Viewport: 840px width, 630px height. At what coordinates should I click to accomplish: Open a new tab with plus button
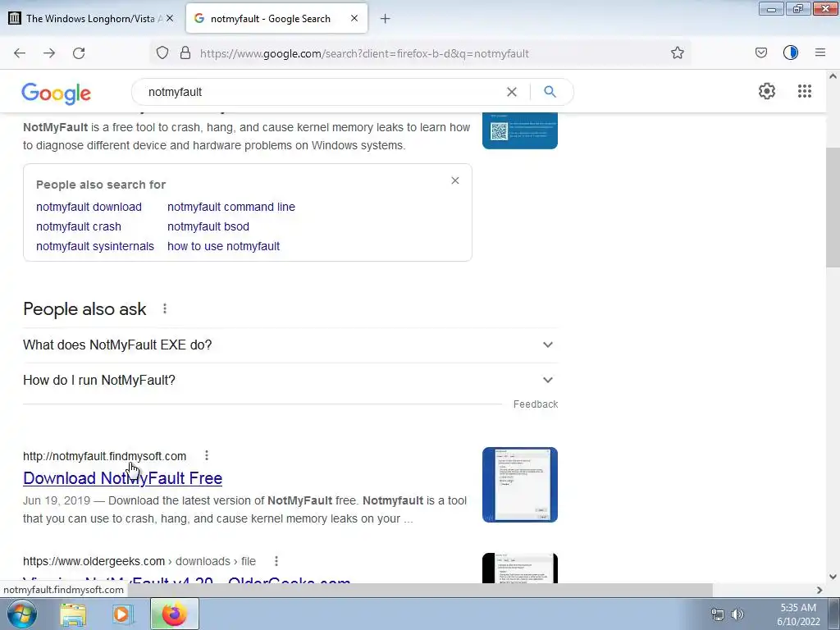[386, 19]
